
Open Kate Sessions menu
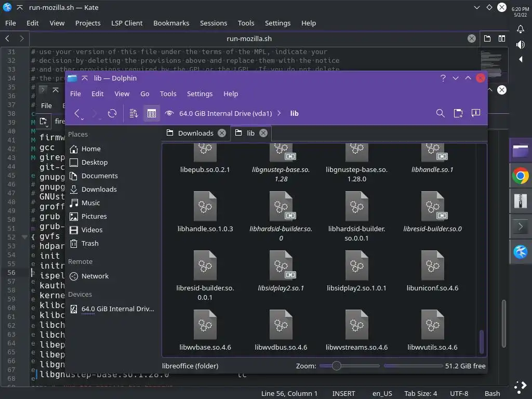(x=214, y=23)
